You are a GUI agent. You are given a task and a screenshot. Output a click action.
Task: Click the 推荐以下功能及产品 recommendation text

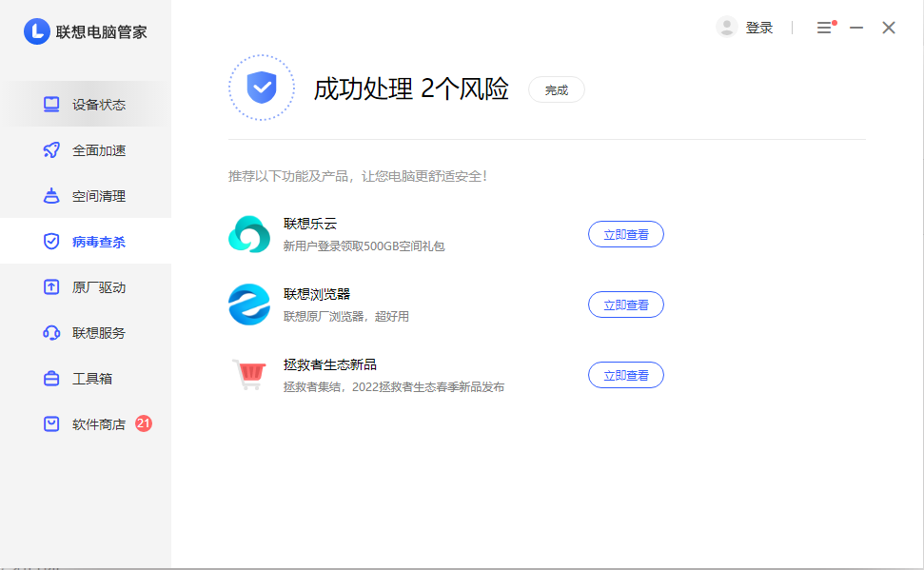tap(358, 176)
